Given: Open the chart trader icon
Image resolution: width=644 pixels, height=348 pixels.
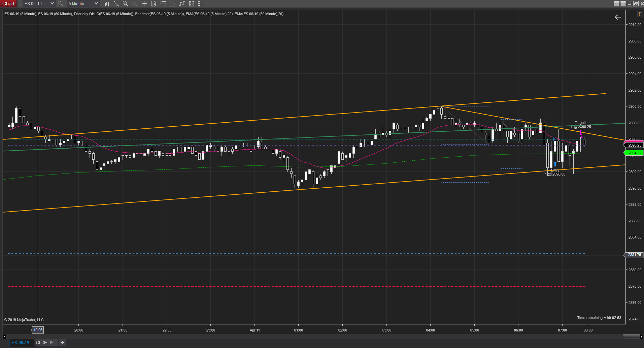Looking at the screenshot, I should [x=163, y=4].
